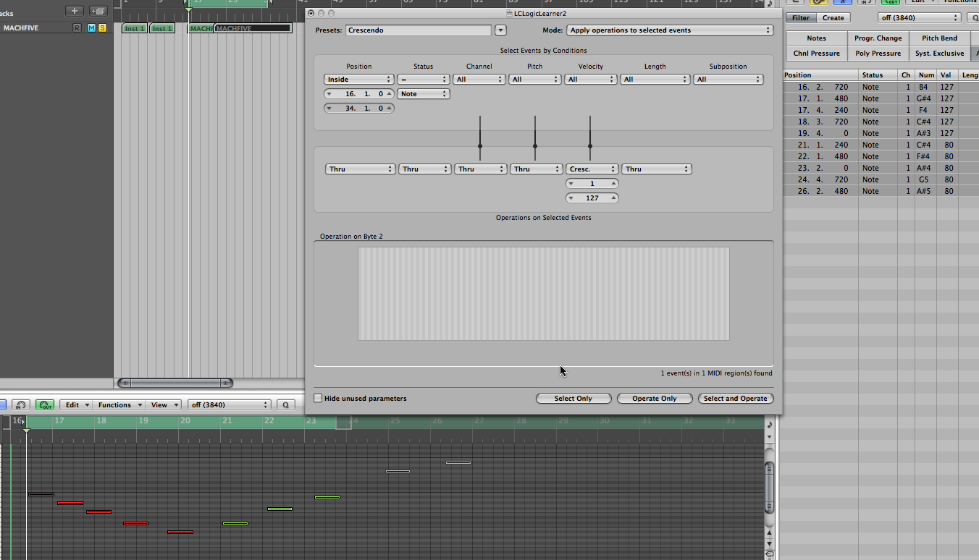
Task: Open the velocity 'Cresc.' operation dropdown
Action: 592,169
